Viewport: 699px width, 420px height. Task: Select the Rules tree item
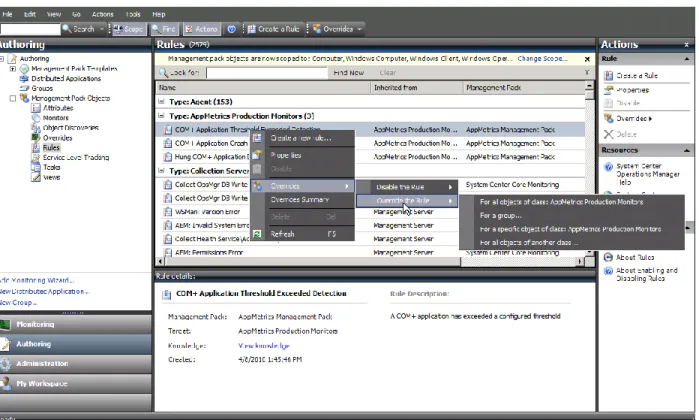[51, 148]
